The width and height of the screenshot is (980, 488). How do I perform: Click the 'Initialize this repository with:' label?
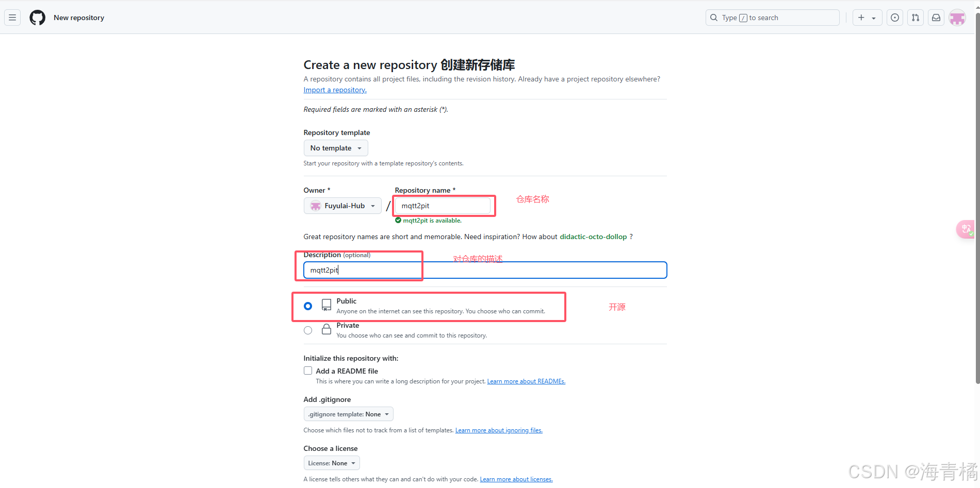point(351,359)
